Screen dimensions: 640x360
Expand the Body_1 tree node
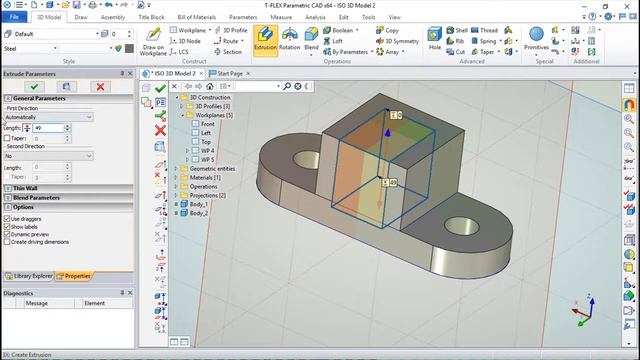click(x=176, y=204)
